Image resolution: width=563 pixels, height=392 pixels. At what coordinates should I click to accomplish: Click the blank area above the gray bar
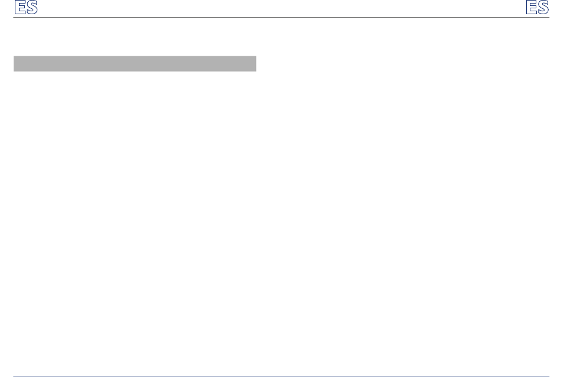135,37
